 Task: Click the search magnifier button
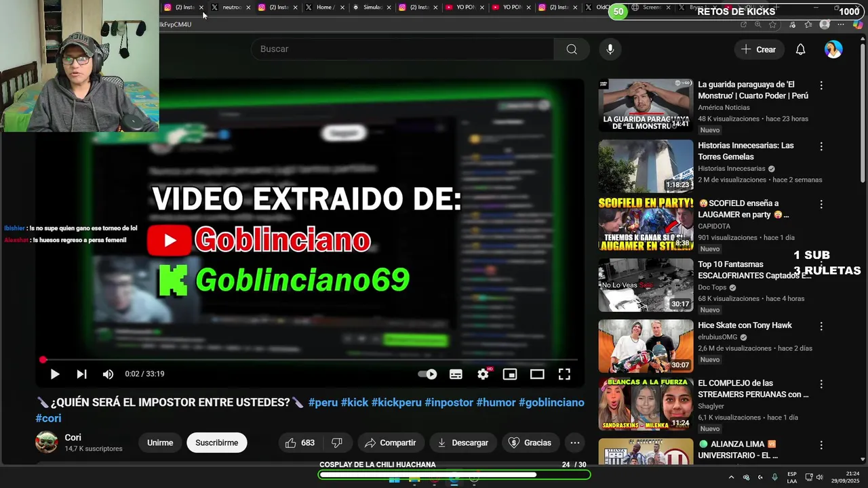point(572,49)
